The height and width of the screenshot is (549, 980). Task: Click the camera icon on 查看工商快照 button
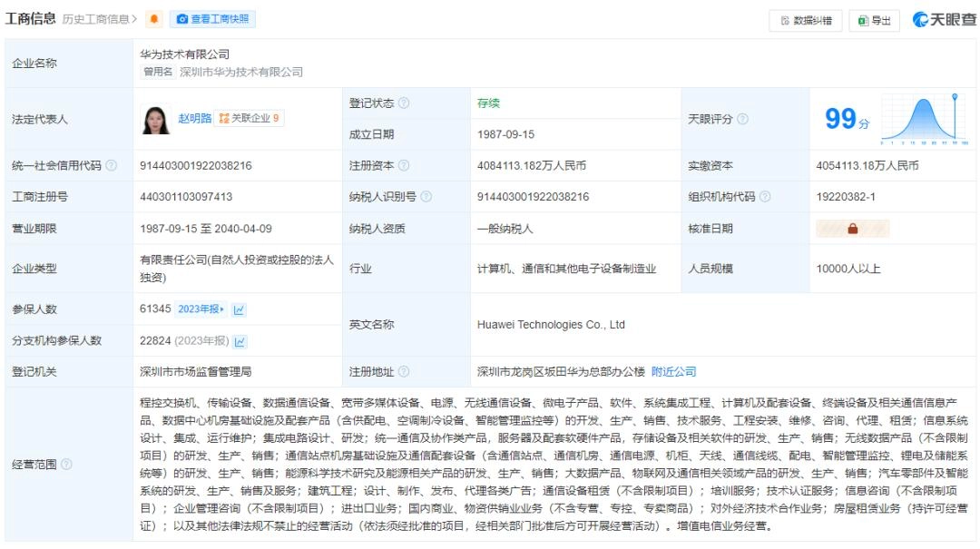pos(182,19)
